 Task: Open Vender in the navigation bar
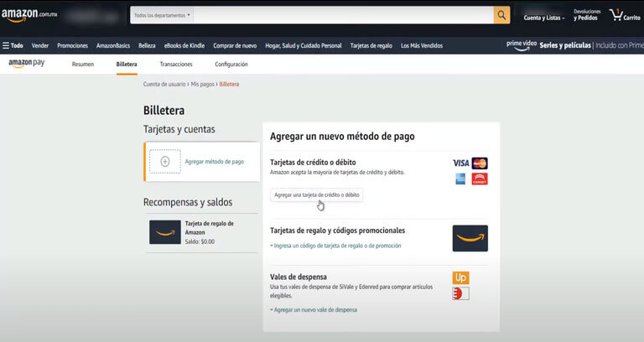point(40,45)
